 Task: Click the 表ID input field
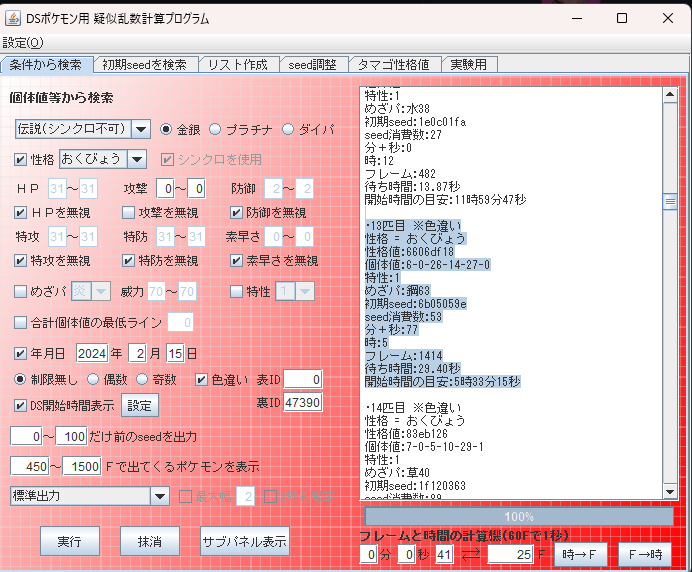point(303,380)
